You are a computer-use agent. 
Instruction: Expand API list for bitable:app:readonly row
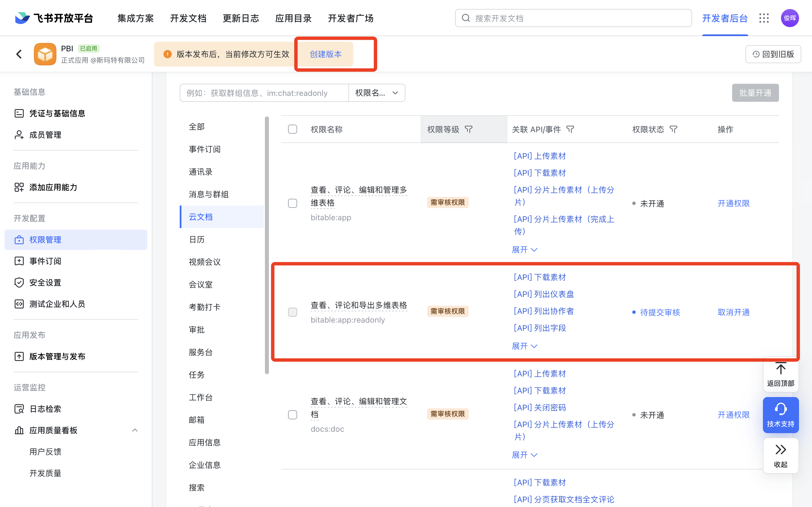click(x=524, y=346)
